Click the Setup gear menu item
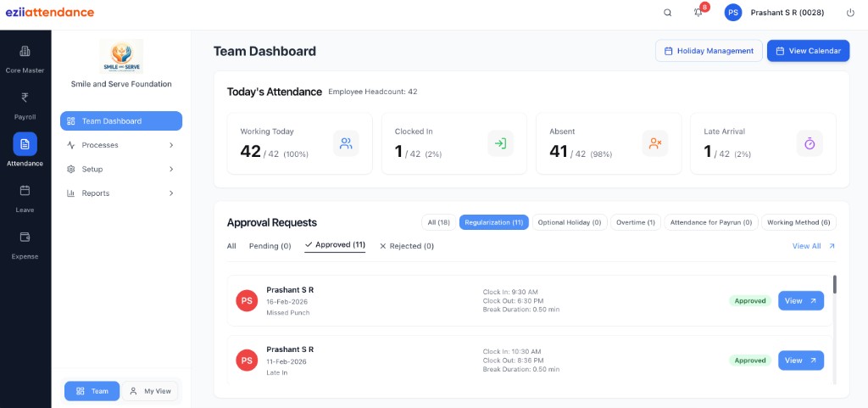Screen dimensions: 868x408 point(121,169)
